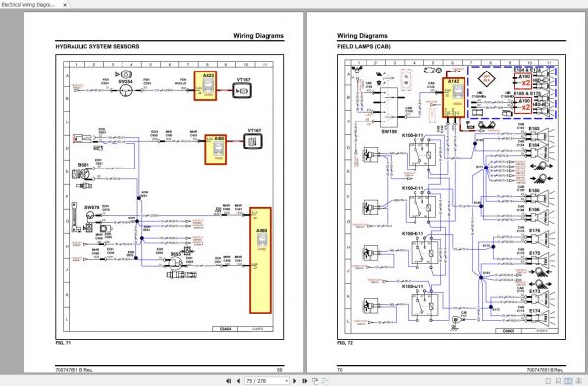Click the left page 'Wiring Diagrams' header
The height and width of the screenshot is (386, 588).
[x=259, y=36]
